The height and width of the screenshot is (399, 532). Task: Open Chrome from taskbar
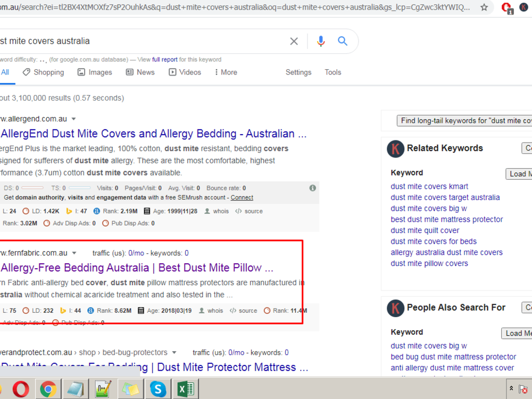[x=48, y=389]
